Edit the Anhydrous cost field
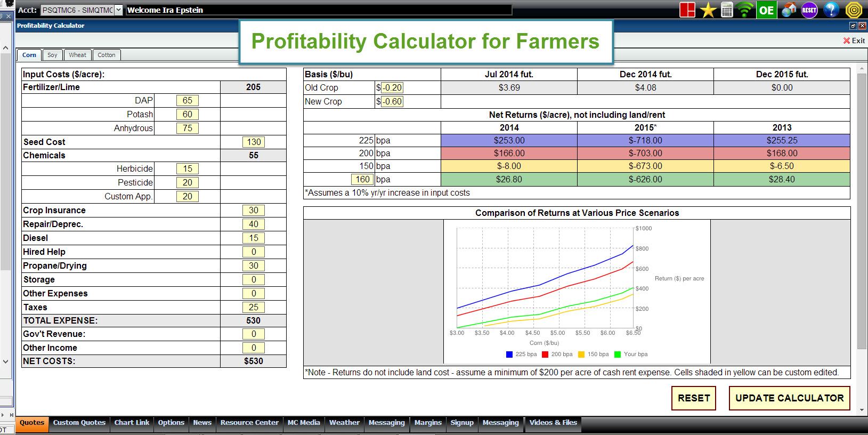This screenshot has width=868, height=435. (188, 128)
